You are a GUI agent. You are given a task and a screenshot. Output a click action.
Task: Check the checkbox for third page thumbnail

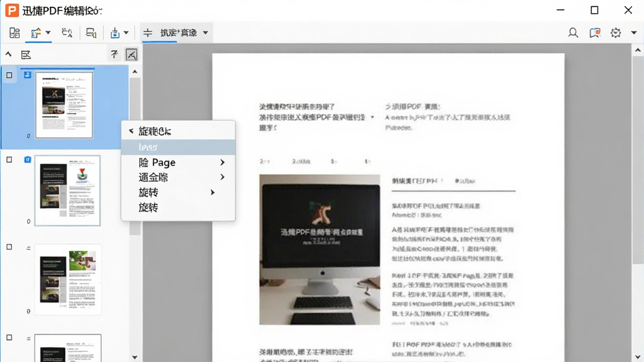[x=9, y=247]
